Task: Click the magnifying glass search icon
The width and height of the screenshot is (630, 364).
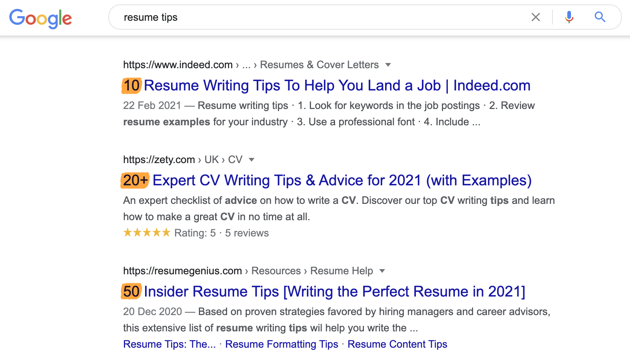Action: pyautogui.click(x=600, y=17)
